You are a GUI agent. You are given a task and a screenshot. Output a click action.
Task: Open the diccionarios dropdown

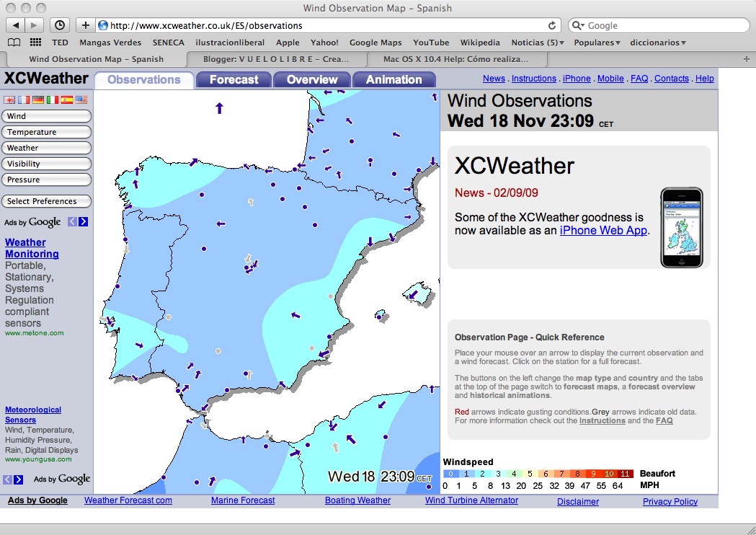click(x=658, y=42)
